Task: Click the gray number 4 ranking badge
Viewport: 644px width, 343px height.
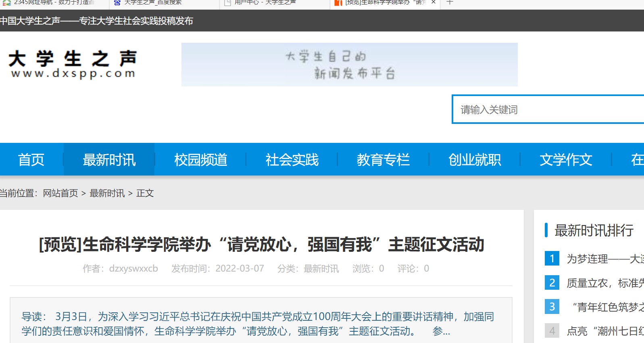Action: pos(552,331)
